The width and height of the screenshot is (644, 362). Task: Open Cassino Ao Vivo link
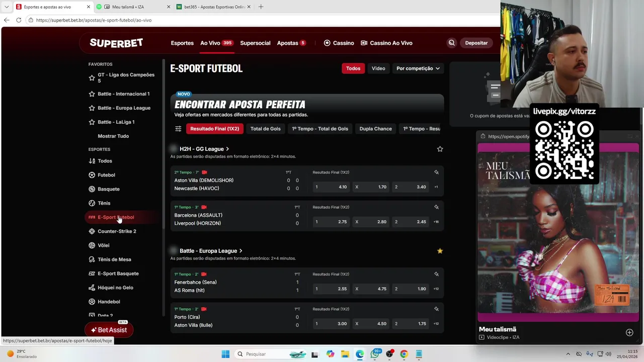pos(386,43)
